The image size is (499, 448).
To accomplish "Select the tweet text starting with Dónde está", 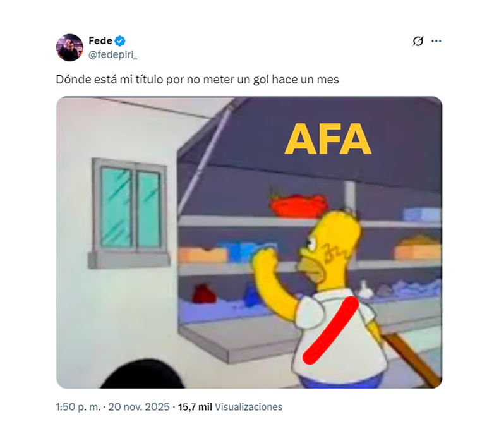I will pos(197,79).
